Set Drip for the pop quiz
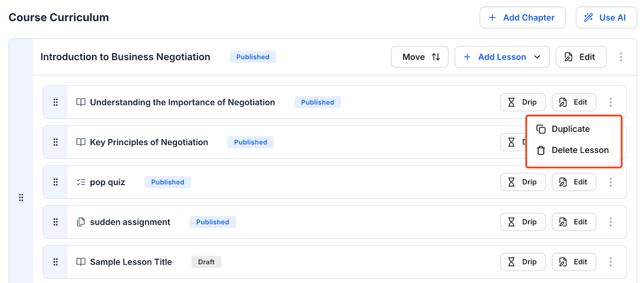Viewport: 644px width, 283px height. [523, 182]
